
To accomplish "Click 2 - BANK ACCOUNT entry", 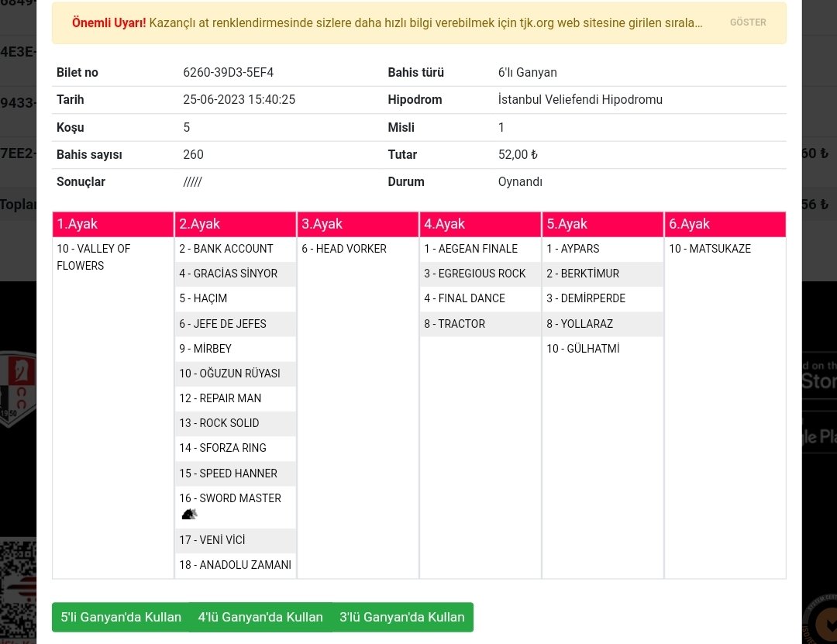I will click(226, 249).
